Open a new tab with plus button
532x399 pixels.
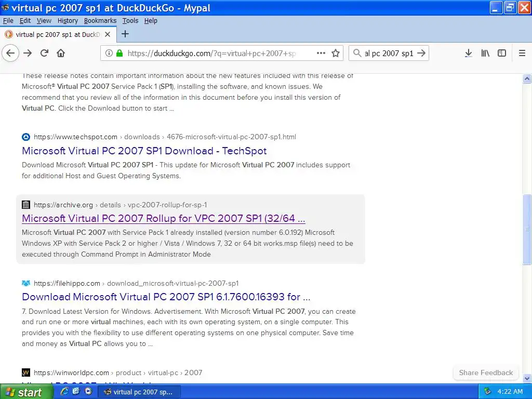point(125,34)
